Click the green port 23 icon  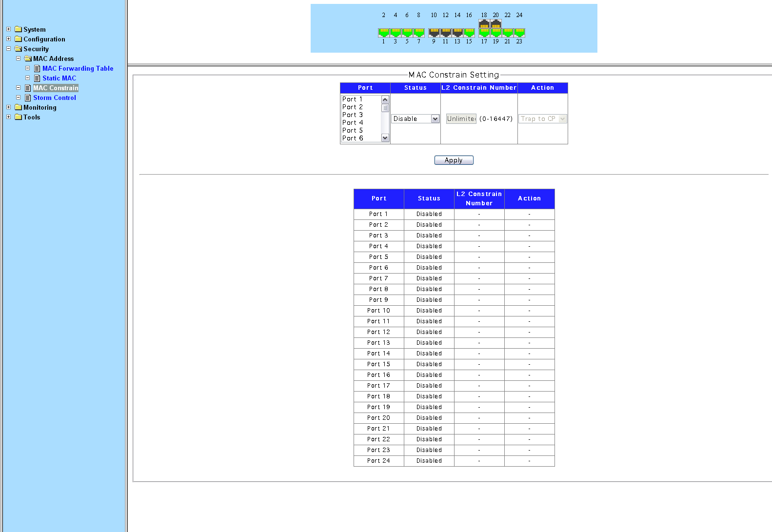[519, 33]
